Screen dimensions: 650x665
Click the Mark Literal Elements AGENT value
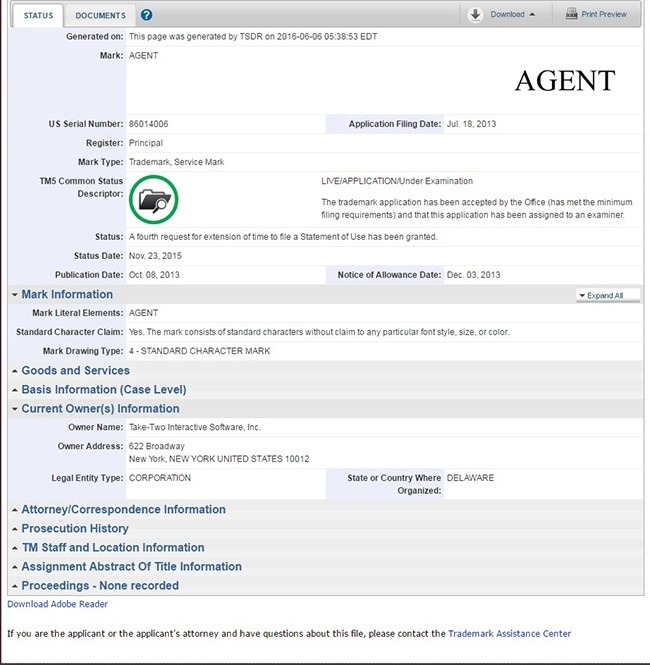(x=143, y=313)
